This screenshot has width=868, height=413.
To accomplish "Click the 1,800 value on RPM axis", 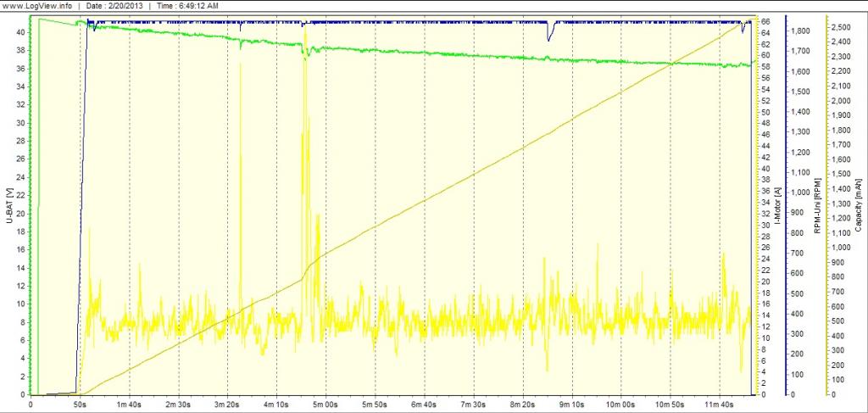I will click(800, 31).
